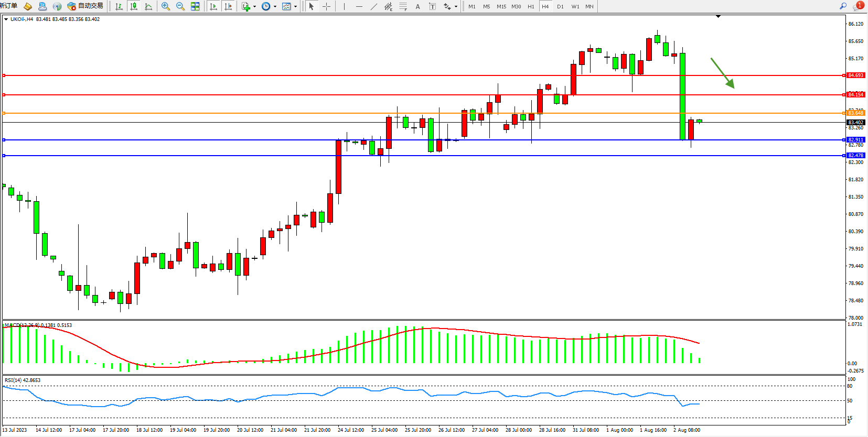Image resolution: width=868 pixels, height=437 pixels.
Task: Switch to the M15 timeframe
Action: click(x=501, y=6)
